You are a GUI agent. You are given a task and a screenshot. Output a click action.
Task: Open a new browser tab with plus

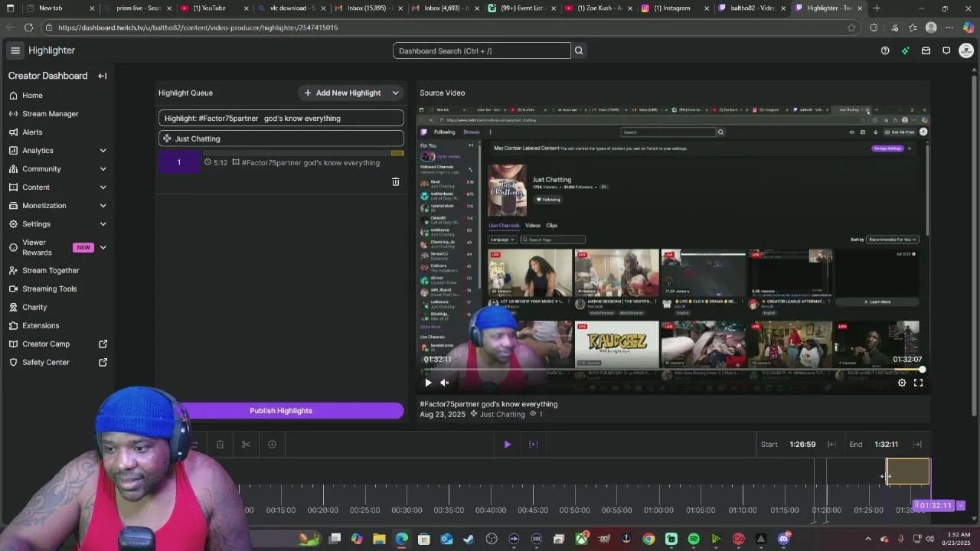click(877, 8)
